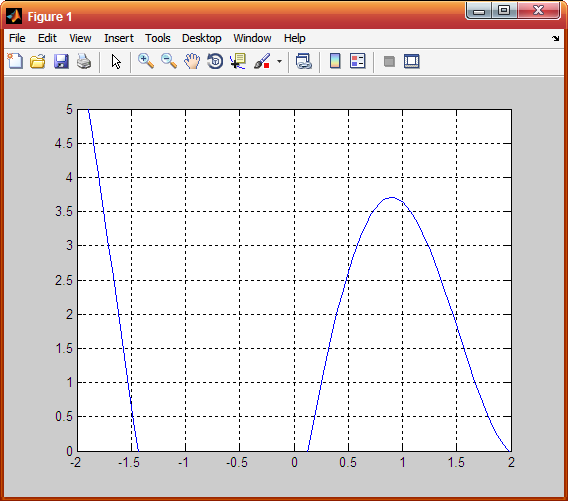
Task: Click the dock figure arrow at menu bar right
Action: click(x=556, y=38)
